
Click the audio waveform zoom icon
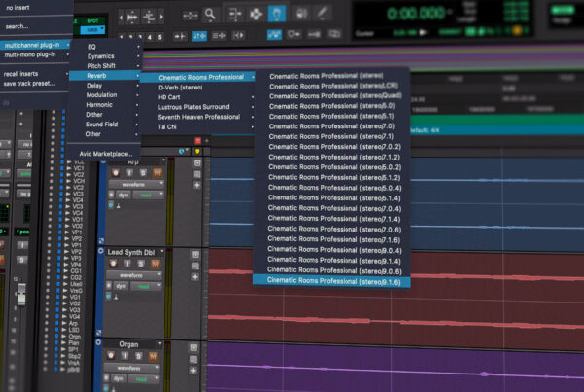point(132,18)
